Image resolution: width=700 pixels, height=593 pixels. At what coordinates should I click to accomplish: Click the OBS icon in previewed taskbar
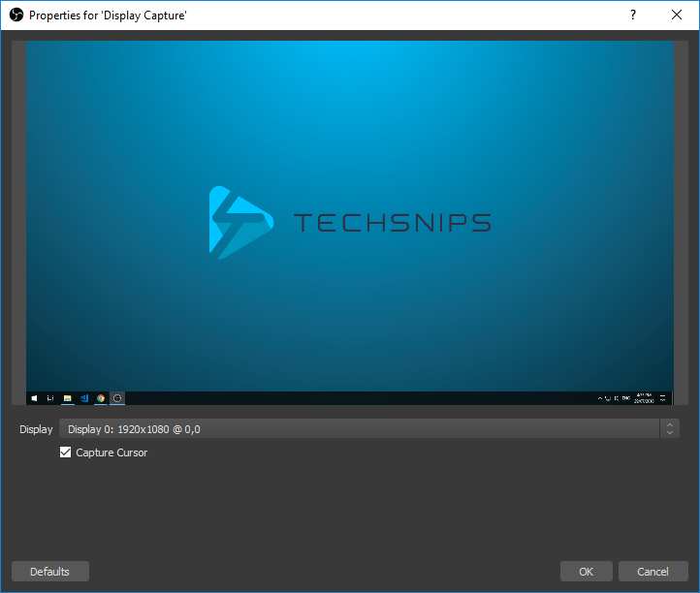pos(117,398)
